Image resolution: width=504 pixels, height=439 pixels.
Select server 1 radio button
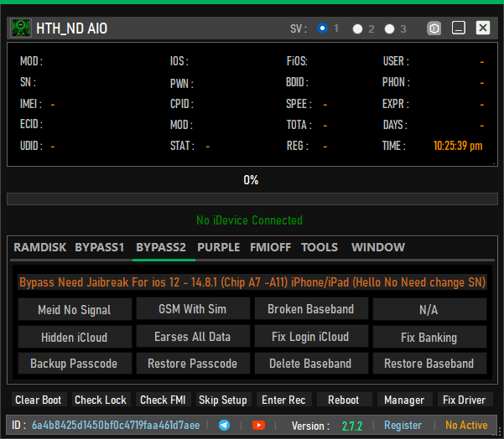coord(323,28)
